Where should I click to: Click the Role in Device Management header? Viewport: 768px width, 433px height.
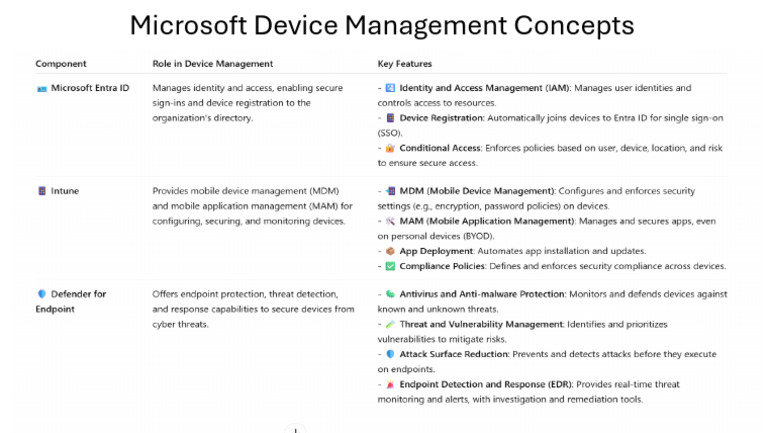pyautogui.click(x=213, y=64)
